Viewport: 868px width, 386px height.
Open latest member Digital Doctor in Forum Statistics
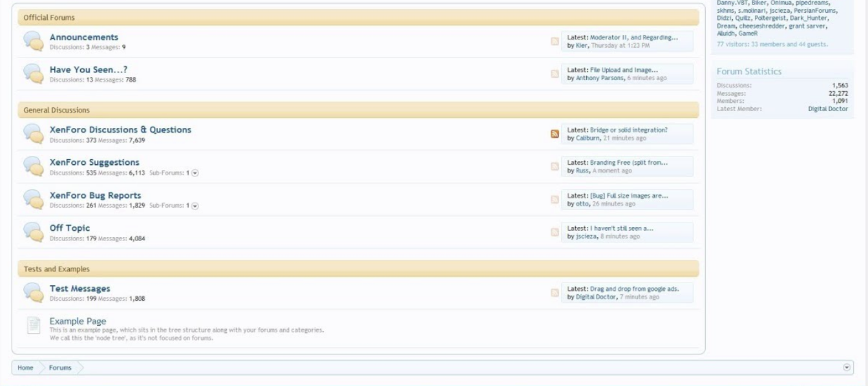828,109
